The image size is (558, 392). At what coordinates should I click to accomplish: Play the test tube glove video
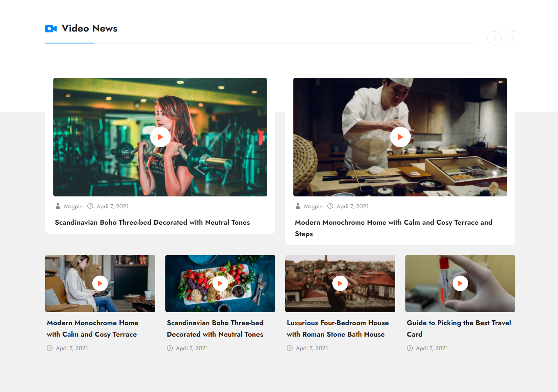pos(460,283)
